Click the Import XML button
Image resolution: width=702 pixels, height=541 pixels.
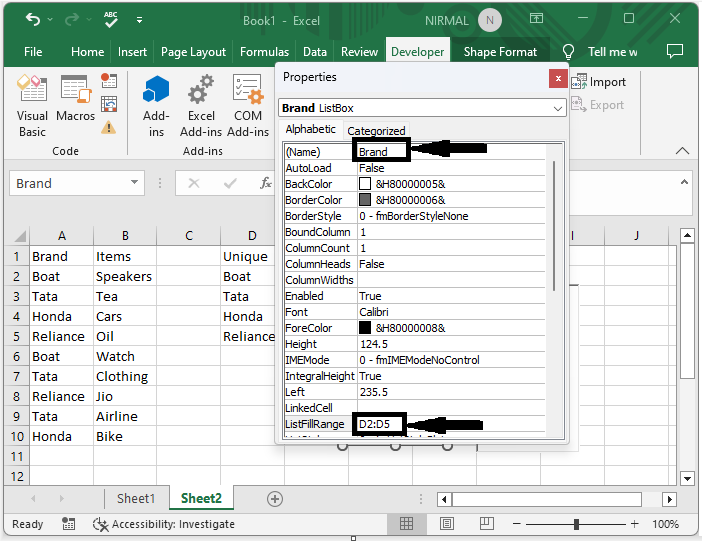(x=599, y=82)
